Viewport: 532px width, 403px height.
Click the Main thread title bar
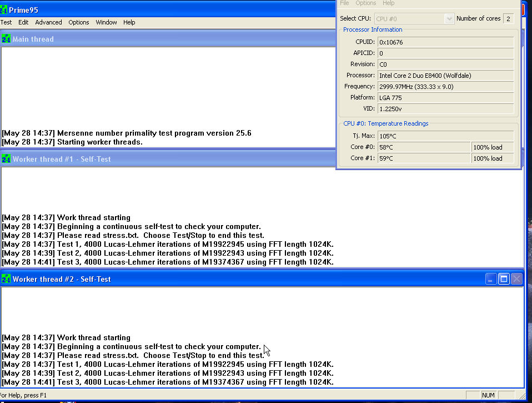pyautogui.click(x=168, y=39)
